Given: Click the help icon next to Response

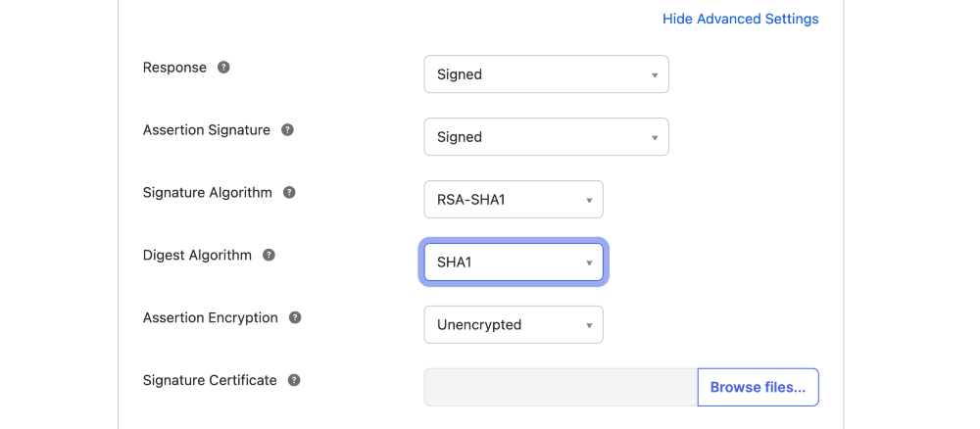Looking at the screenshot, I should pos(223,68).
